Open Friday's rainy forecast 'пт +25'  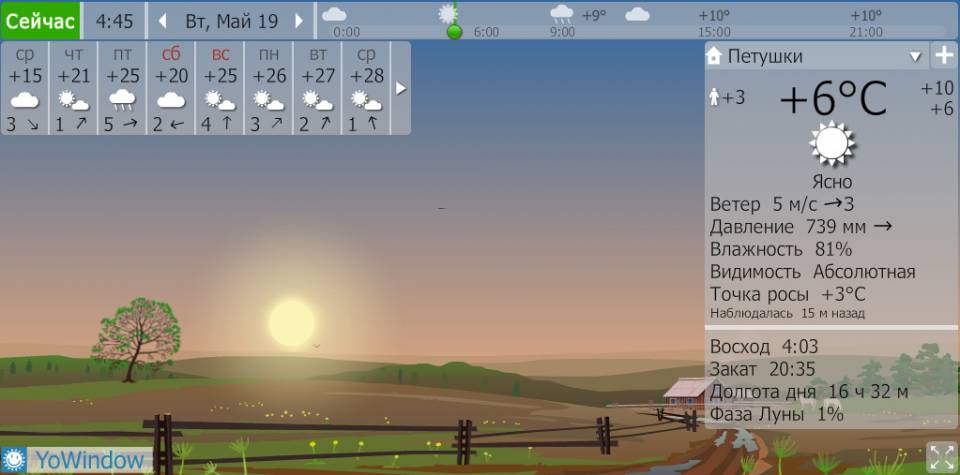coord(123,88)
